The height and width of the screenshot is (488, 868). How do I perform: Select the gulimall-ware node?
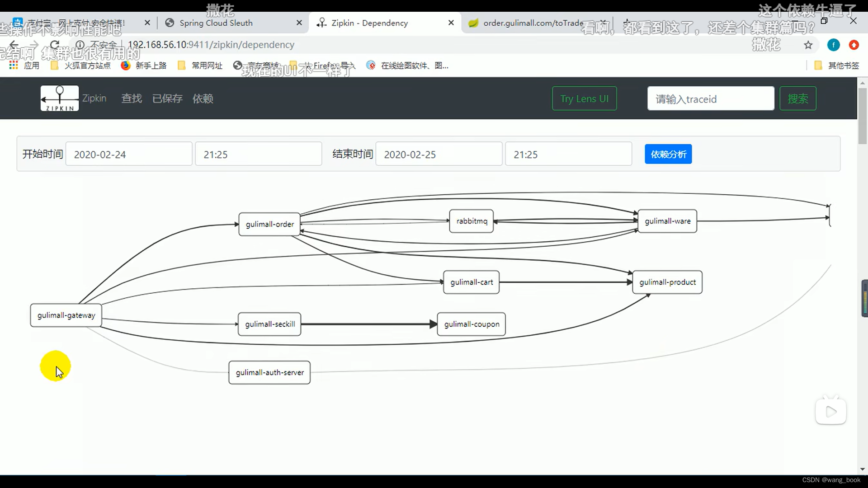point(667,221)
